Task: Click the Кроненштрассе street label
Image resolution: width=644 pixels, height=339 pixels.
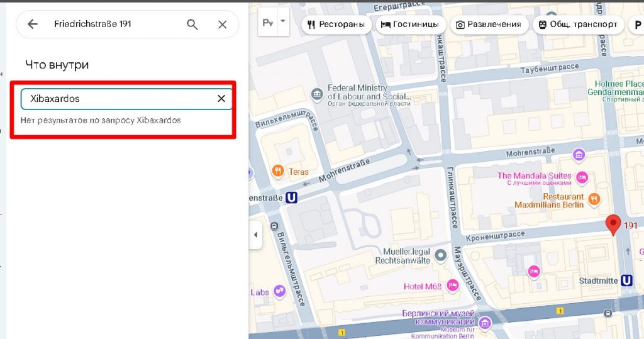Action: coord(495,236)
